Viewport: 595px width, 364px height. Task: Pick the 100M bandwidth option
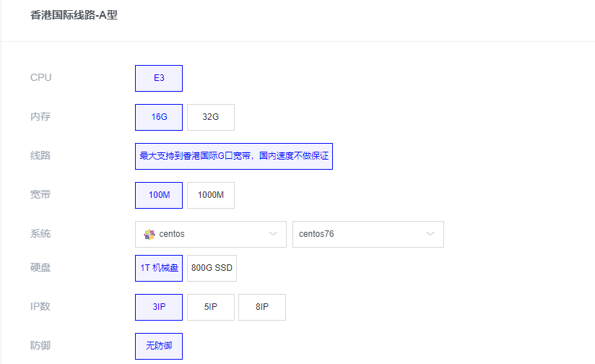pyautogui.click(x=159, y=195)
